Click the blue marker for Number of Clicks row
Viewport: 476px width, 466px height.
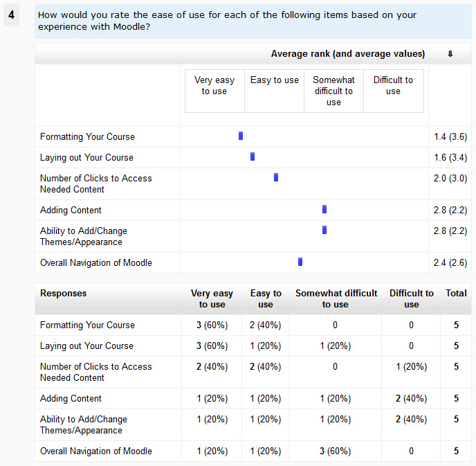point(276,177)
